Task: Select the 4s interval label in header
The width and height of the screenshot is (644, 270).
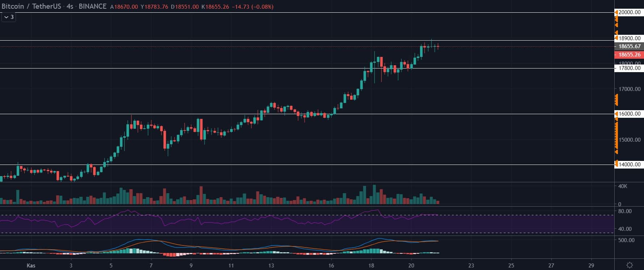Action: 70,7
